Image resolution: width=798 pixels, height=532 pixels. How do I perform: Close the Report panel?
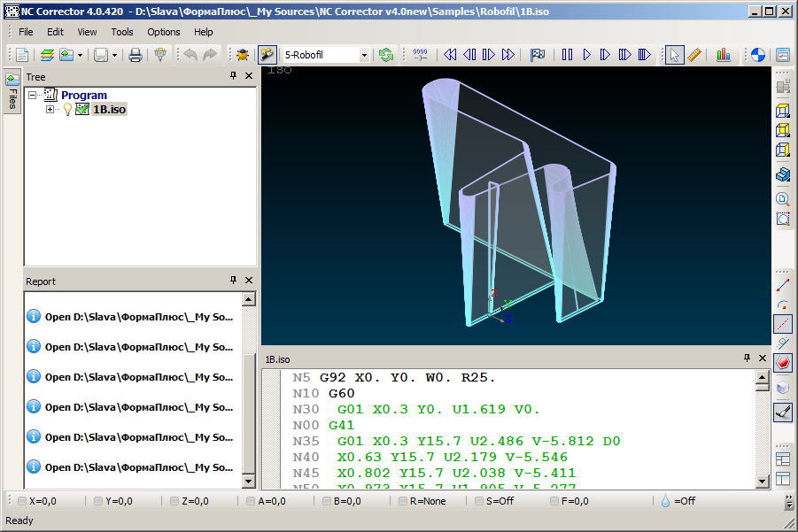(x=249, y=281)
